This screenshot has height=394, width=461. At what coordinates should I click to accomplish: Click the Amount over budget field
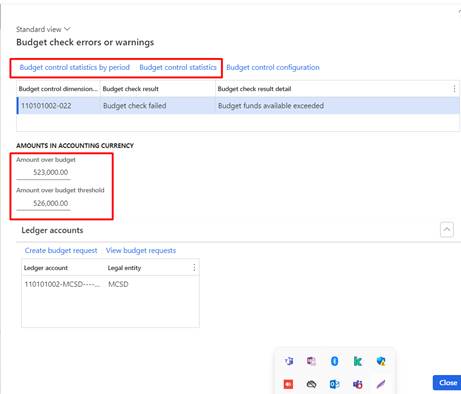pos(43,172)
